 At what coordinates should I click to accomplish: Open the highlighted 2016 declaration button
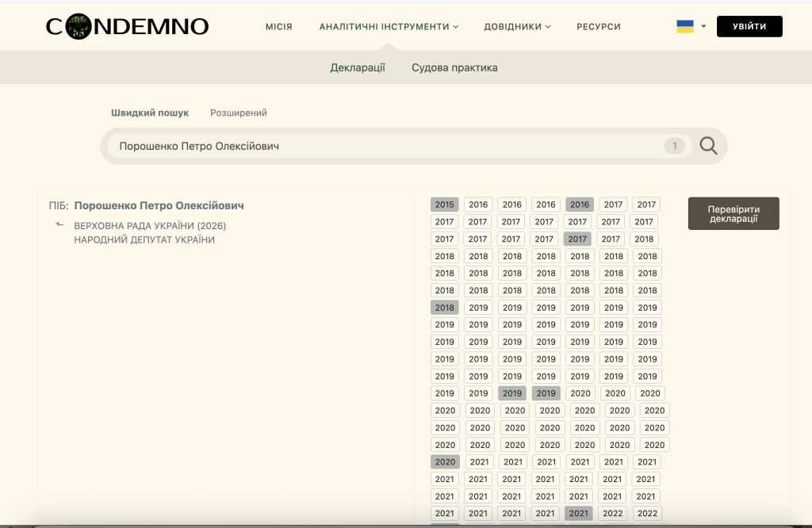(x=580, y=205)
